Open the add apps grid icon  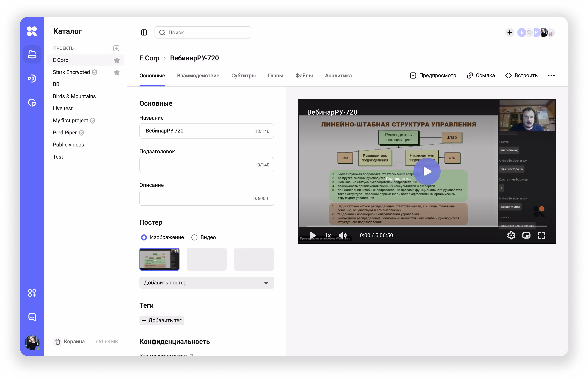click(32, 293)
